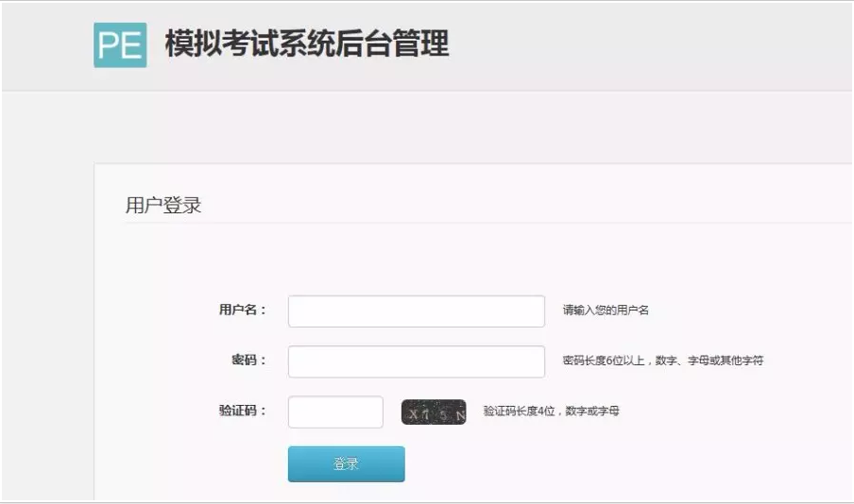
Task: Focus the 用户名 username input field
Action: point(416,311)
